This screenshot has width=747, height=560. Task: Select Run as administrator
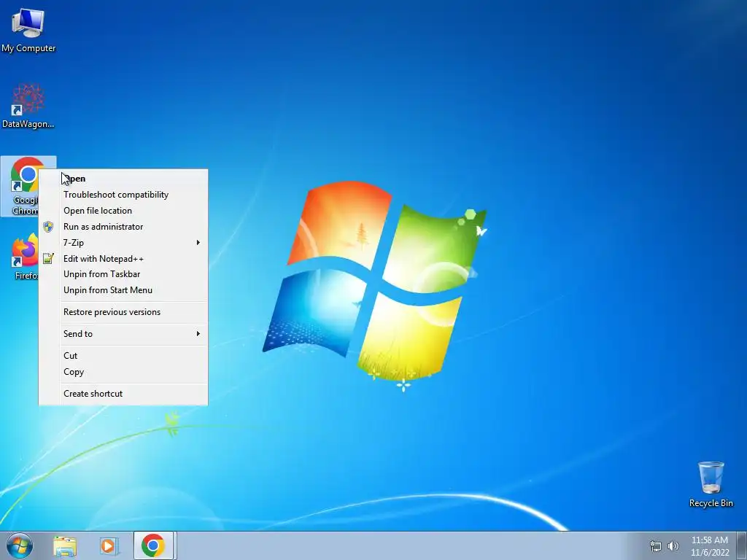tap(123, 227)
